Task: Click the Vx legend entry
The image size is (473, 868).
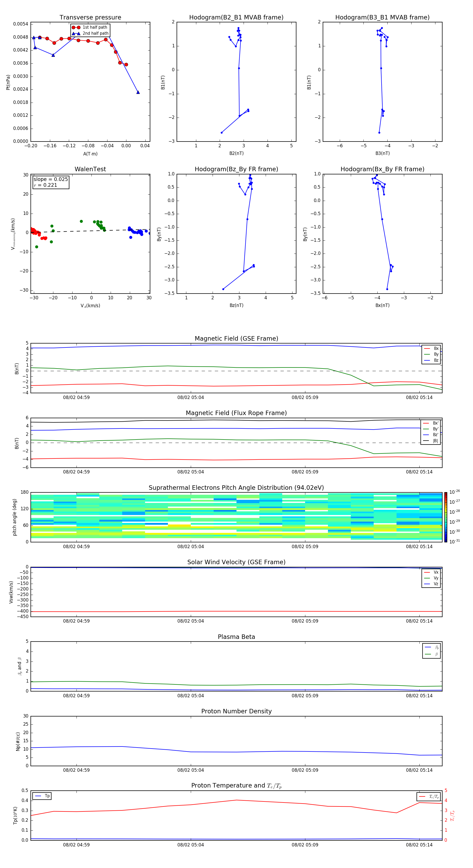Action: point(431,572)
